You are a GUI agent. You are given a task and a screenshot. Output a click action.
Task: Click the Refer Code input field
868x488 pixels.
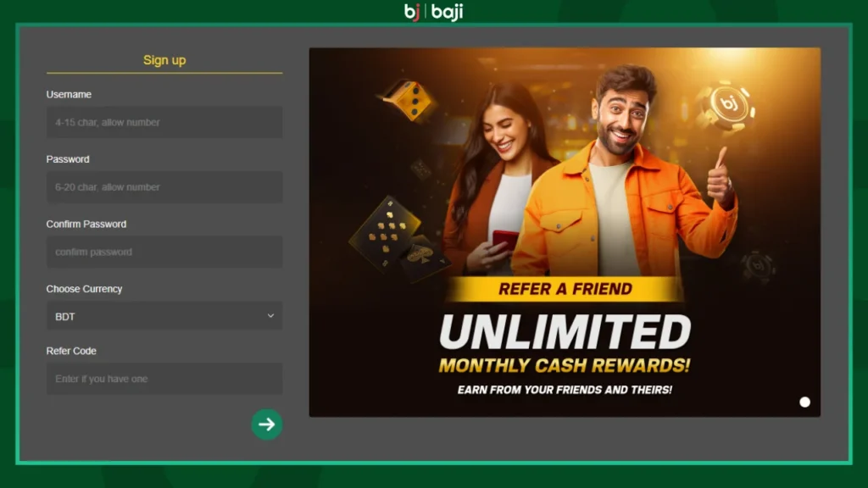tap(164, 379)
